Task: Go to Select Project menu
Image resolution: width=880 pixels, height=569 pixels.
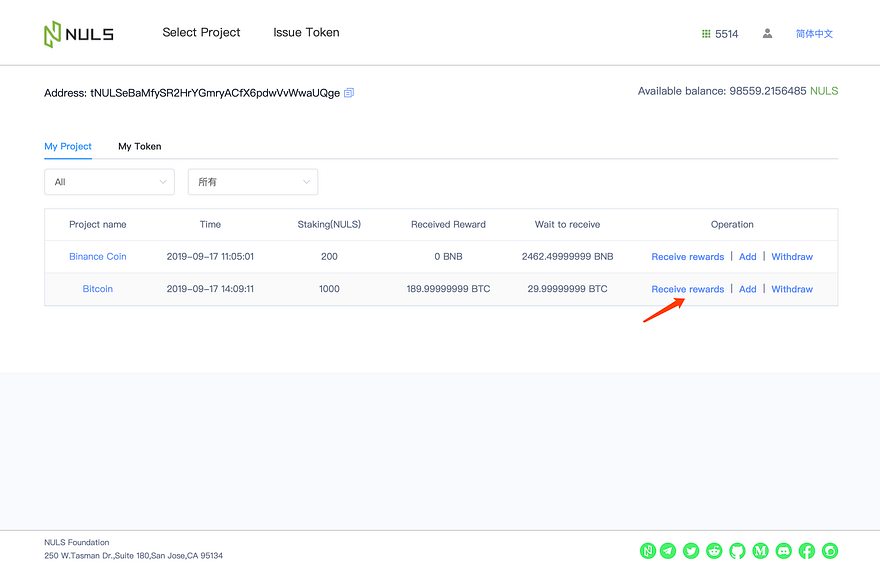Action: click(201, 33)
